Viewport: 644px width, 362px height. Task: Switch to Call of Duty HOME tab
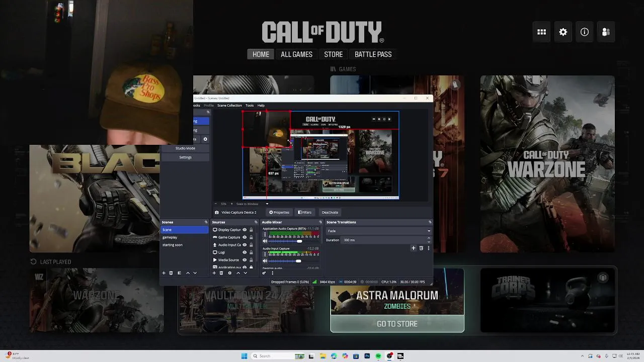[x=261, y=54]
